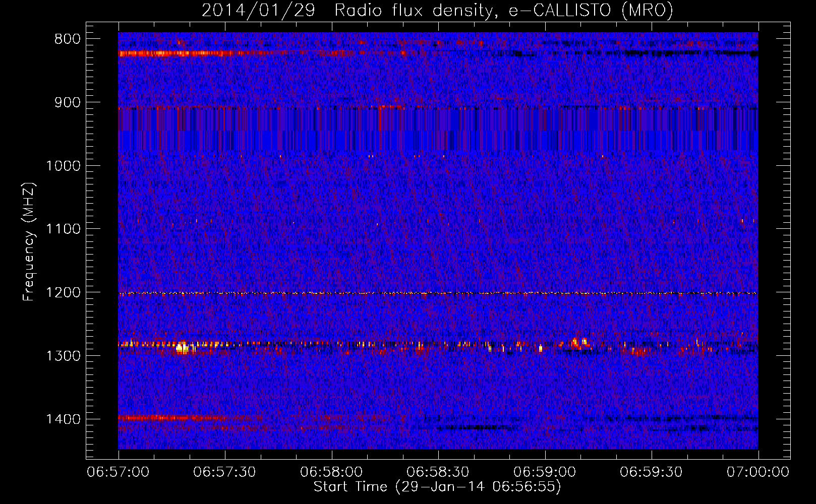Click the 06:58:30 time tick label
The height and width of the screenshot is (504, 816).
[x=438, y=472]
